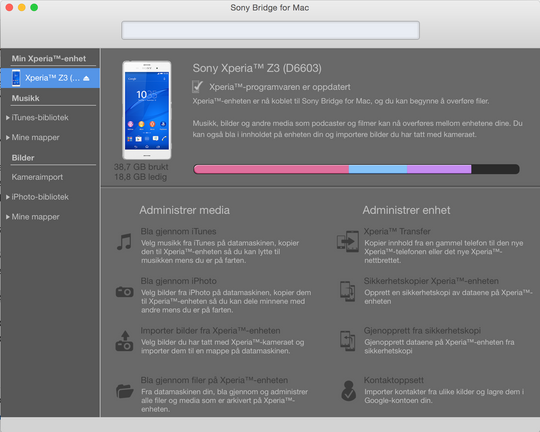Click the Sony Xperia Z3 (D6603) title
540x432 pixels.
click(257, 68)
